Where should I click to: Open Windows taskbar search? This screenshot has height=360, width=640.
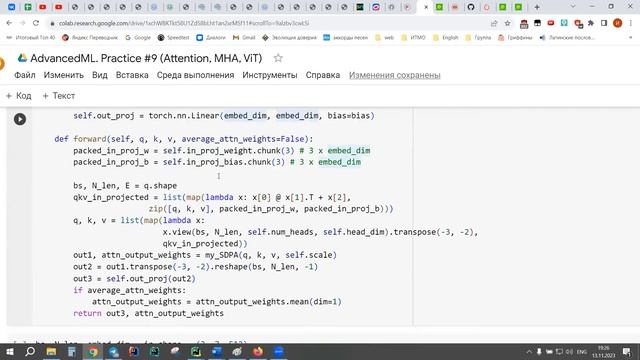click(x=30, y=351)
